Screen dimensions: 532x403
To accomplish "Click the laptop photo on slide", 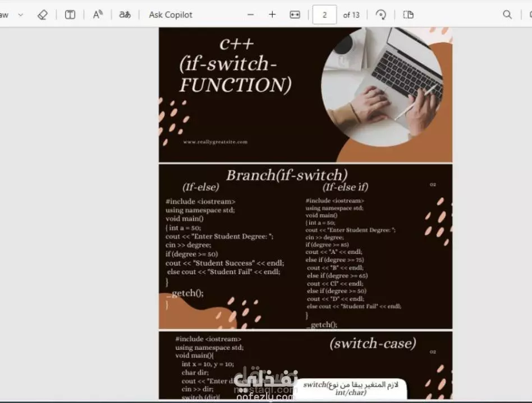I will (382, 87).
